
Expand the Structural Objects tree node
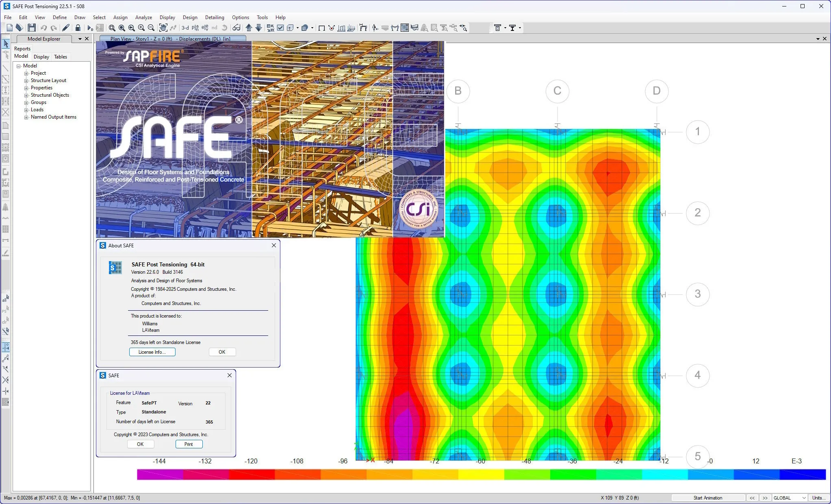pyautogui.click(x=26, y=95)
